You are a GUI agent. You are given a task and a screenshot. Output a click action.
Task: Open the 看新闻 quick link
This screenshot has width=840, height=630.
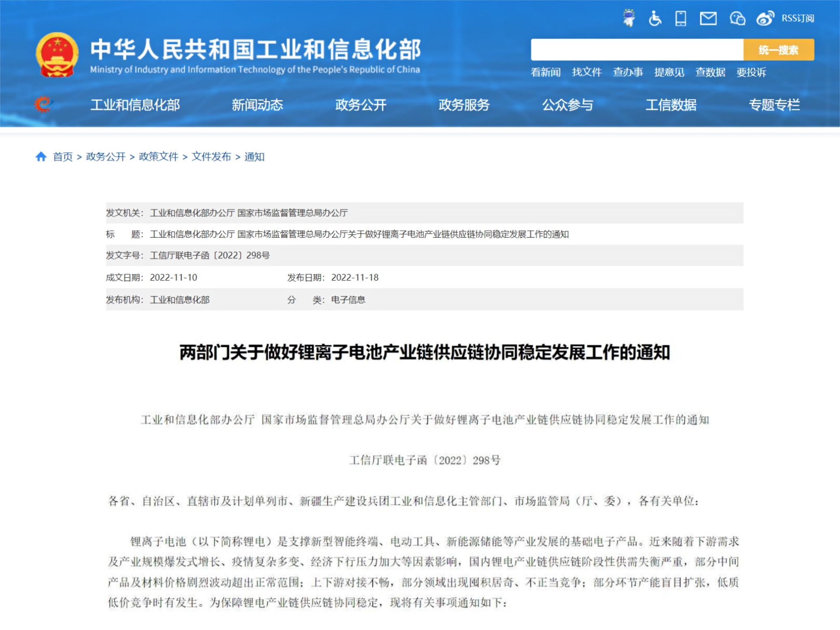pos(546,72)
